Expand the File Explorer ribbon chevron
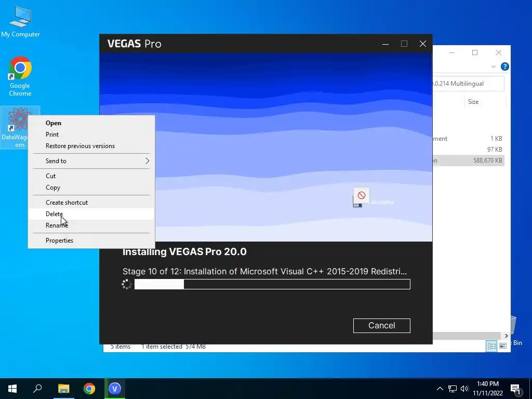Image resolution: width=532 pixels, height=399 pixels. pos(494,66)
